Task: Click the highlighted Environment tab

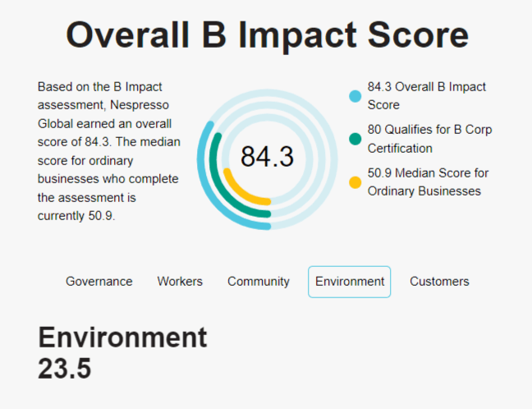Action: coord(350,282)
